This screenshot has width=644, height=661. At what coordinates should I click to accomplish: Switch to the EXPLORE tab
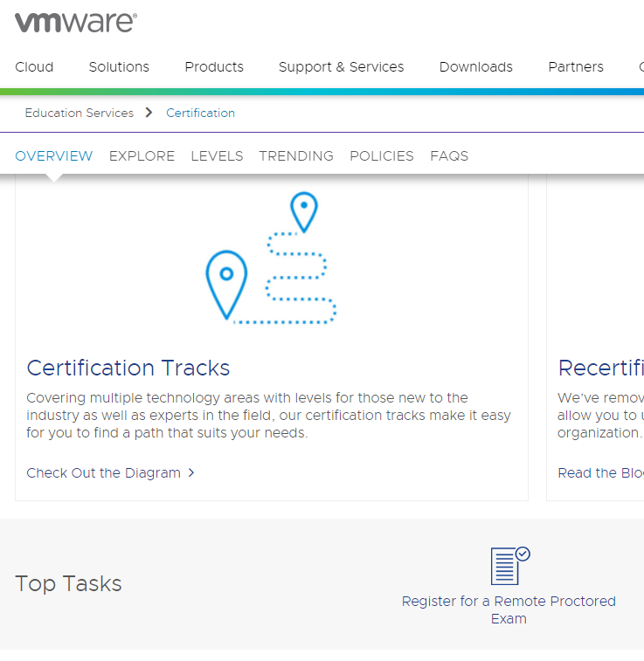pos(142,156)
